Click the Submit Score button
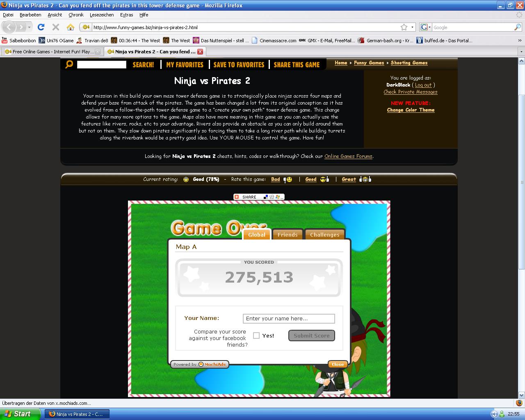 (312, 336)
